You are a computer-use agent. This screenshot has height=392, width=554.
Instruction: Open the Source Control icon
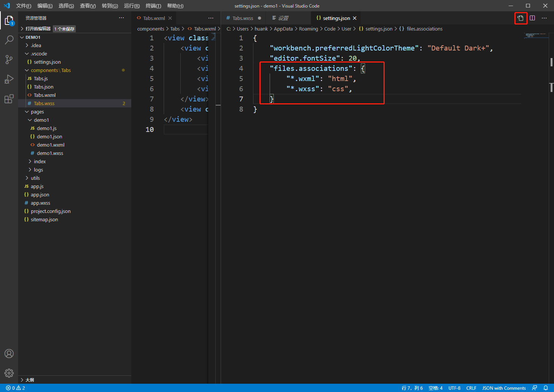pyautogui.click(x=9, y=60)
